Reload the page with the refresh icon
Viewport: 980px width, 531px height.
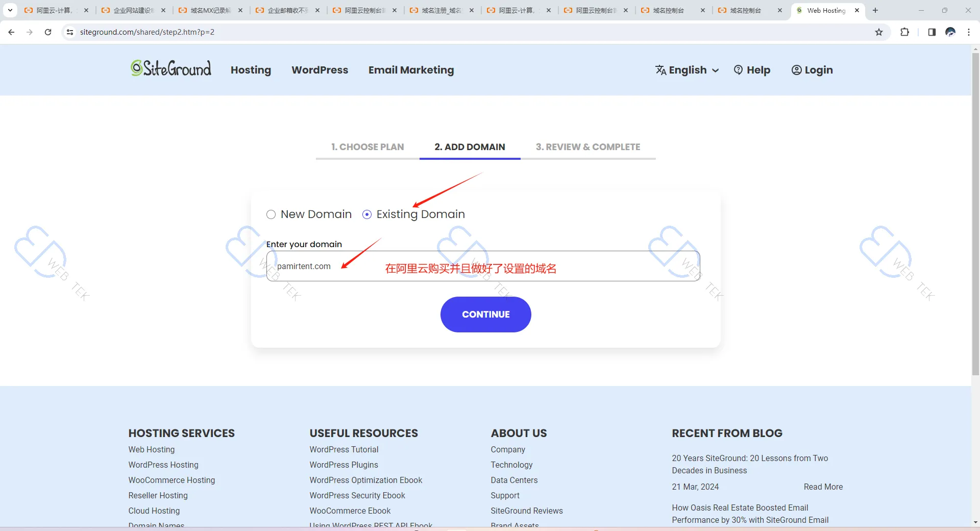48,32
